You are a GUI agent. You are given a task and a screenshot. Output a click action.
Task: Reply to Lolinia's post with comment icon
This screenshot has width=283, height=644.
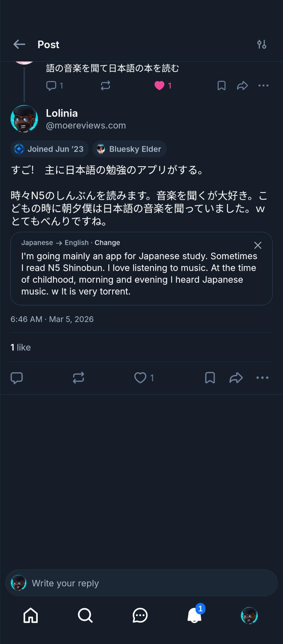pyautogui.click(x=17, y=378)
